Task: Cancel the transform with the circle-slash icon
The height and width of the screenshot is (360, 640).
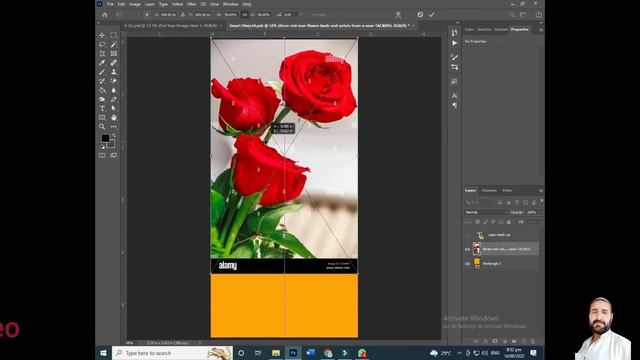Action: (x=420, y=15)
